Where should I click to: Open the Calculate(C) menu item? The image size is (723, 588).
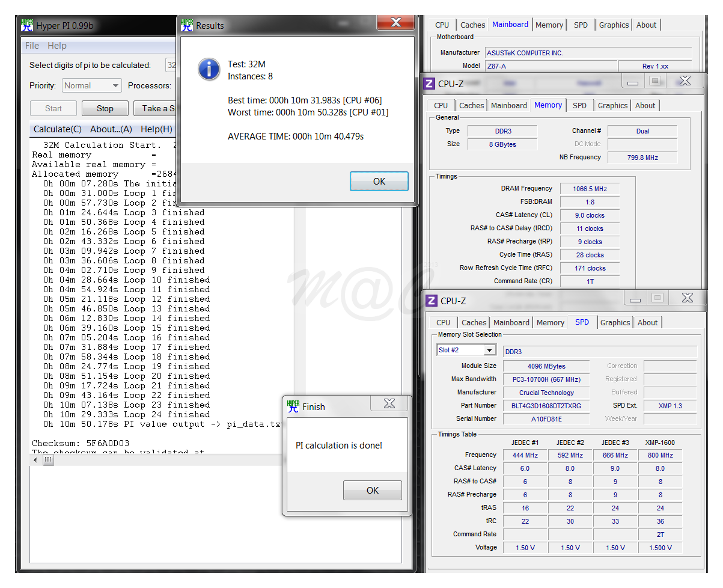click(57, 129)
